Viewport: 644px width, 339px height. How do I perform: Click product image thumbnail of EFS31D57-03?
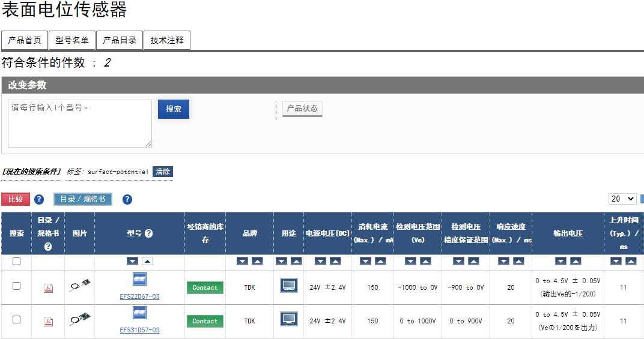(x=79, y=320)
